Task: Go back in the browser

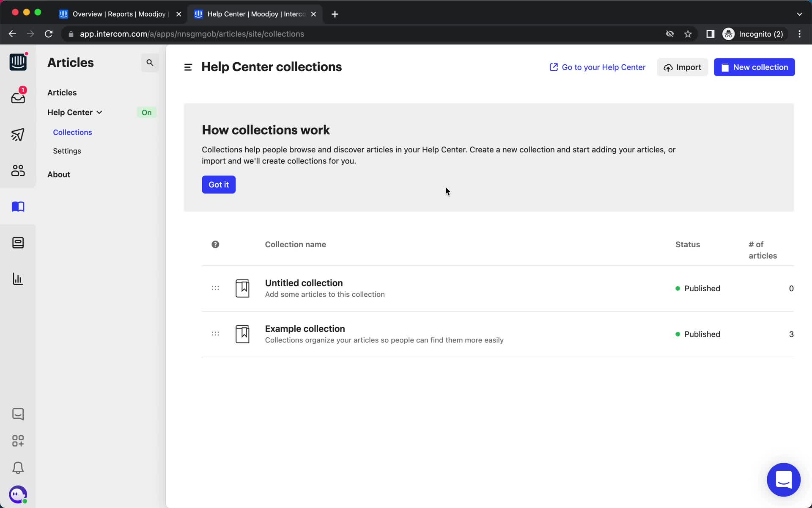Action: [12, 34]
